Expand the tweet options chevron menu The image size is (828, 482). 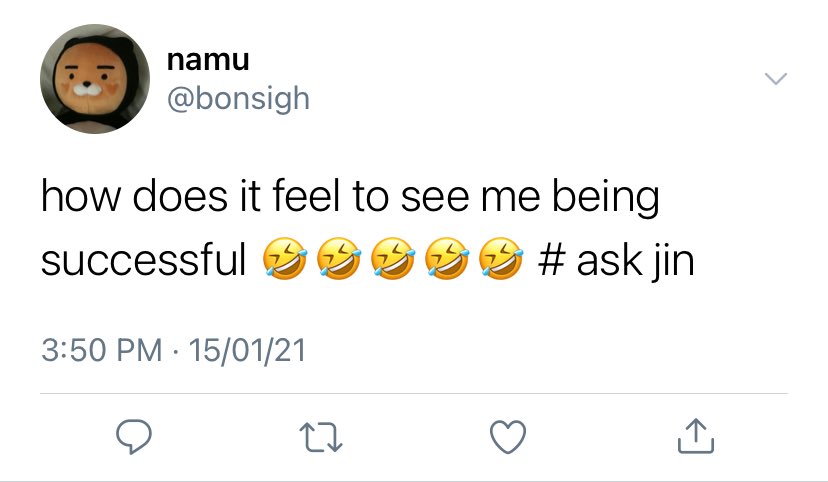[x=775, y=79]
